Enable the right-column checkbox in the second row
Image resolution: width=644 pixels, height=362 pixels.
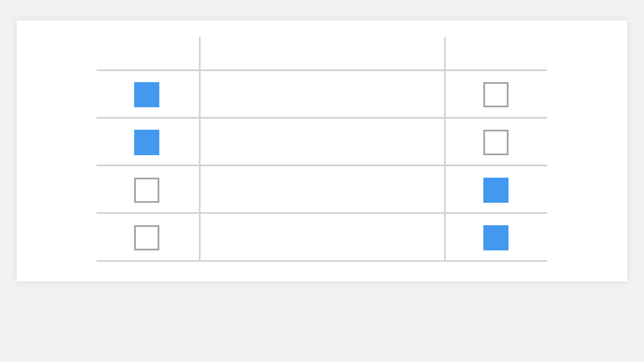[x=495, y=142]
